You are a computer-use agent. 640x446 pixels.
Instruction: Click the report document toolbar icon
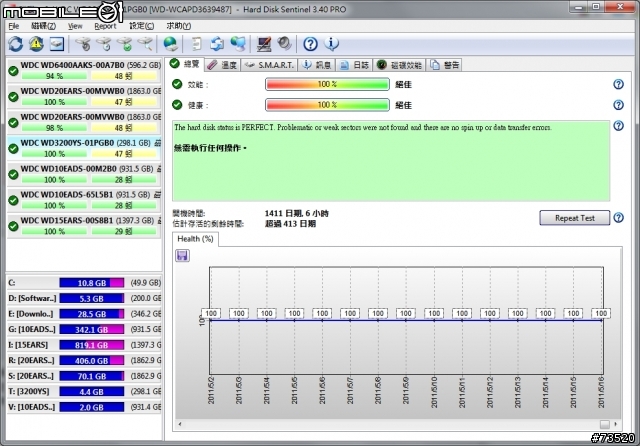pos(197,44)
